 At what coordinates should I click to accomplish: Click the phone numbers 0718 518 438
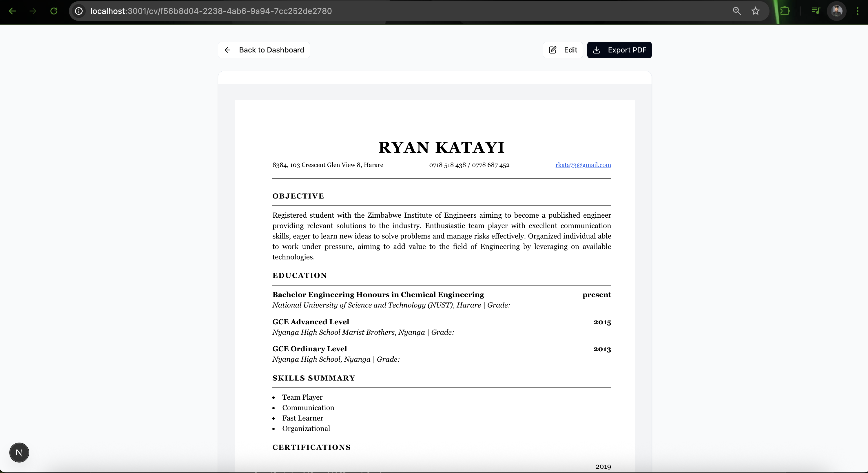(x=469, y=165)
